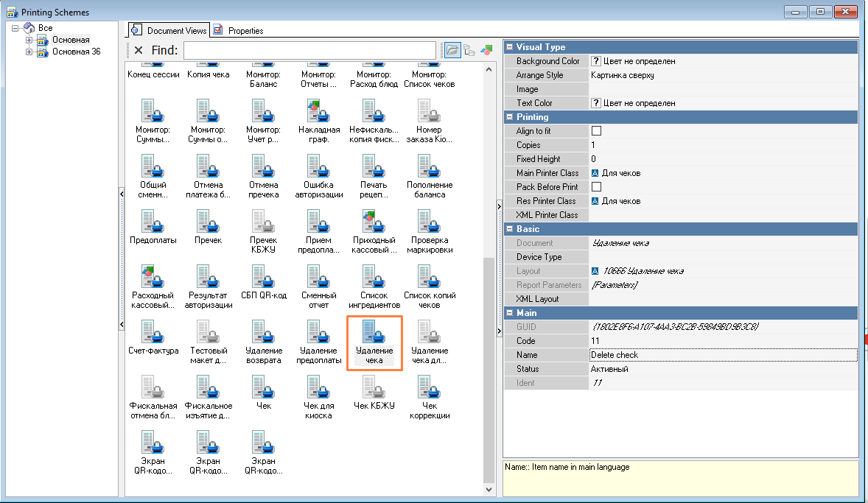The width and height of the screenshot is (868, 503).
Task: Select the Счет-фактура document icon
Action: [x=153, y=331]
